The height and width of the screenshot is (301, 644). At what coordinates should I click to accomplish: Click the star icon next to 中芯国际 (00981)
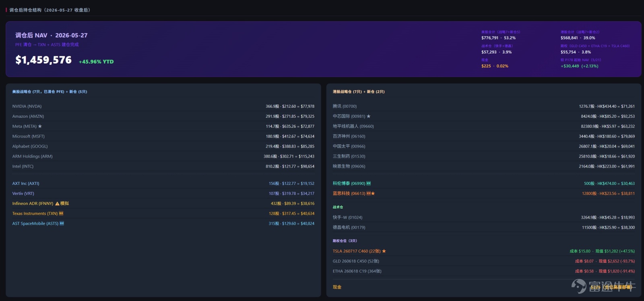[368, 116]
